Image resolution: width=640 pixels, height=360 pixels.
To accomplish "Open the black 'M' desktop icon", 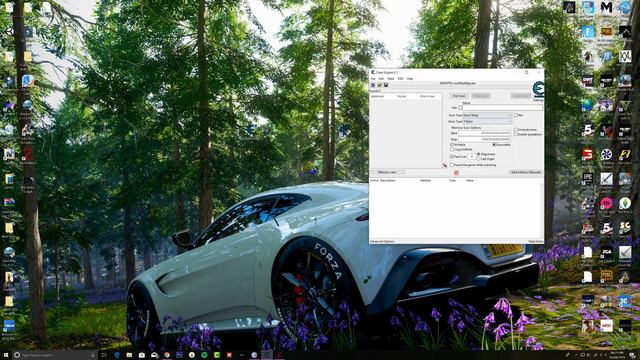I will 606,7.
